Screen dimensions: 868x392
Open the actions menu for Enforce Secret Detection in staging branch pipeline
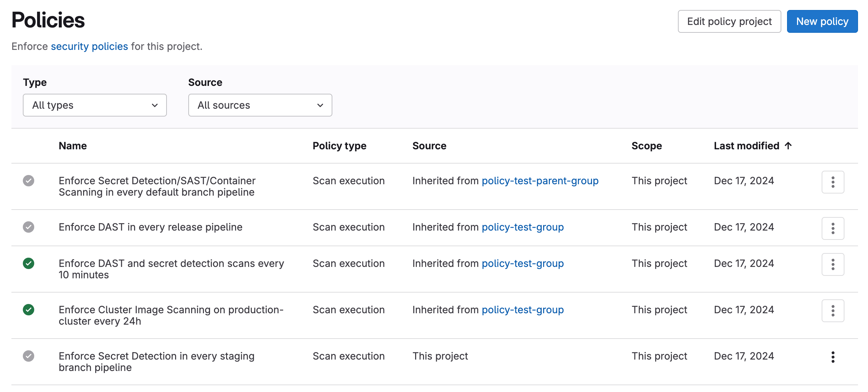(x=833, y=356)
